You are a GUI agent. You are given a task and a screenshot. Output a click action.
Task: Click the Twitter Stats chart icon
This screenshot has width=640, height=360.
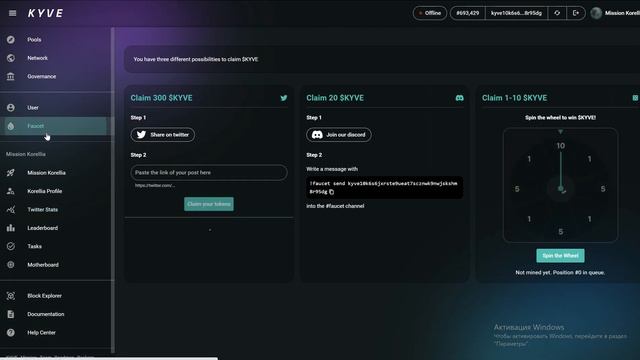tap(11, 209)
